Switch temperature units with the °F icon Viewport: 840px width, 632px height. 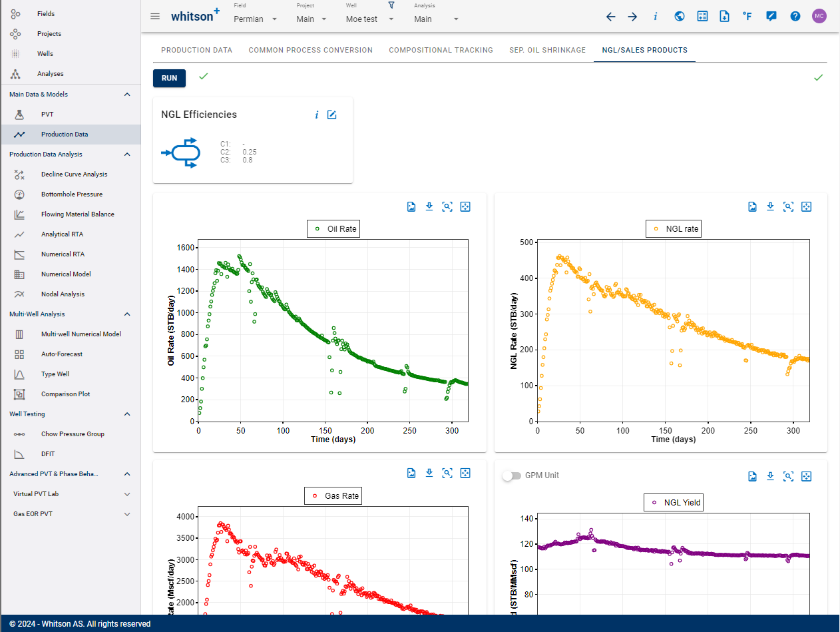(747, 17)
